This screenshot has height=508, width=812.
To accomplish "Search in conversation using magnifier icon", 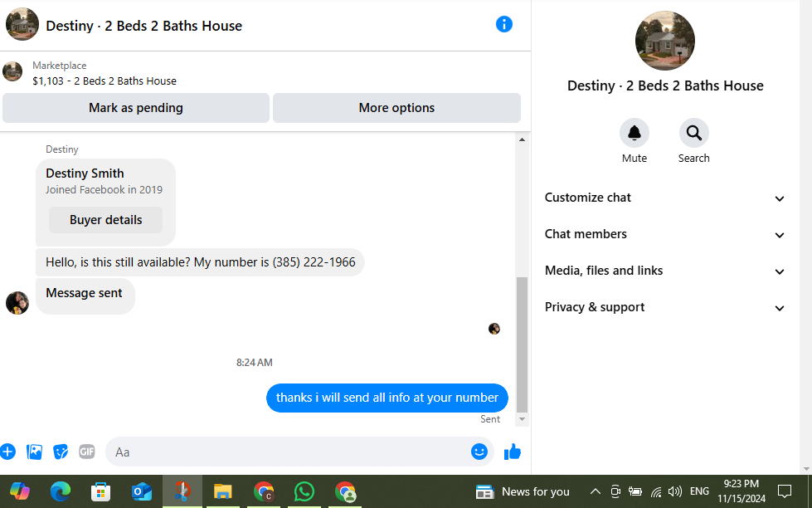I will click(694, 133).
